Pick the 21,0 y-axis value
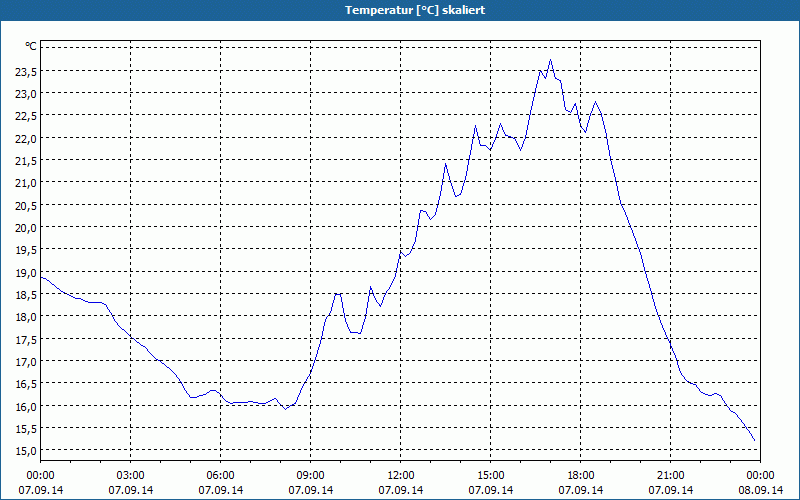This screenshot has height=500, width=800. click(26, 183)
